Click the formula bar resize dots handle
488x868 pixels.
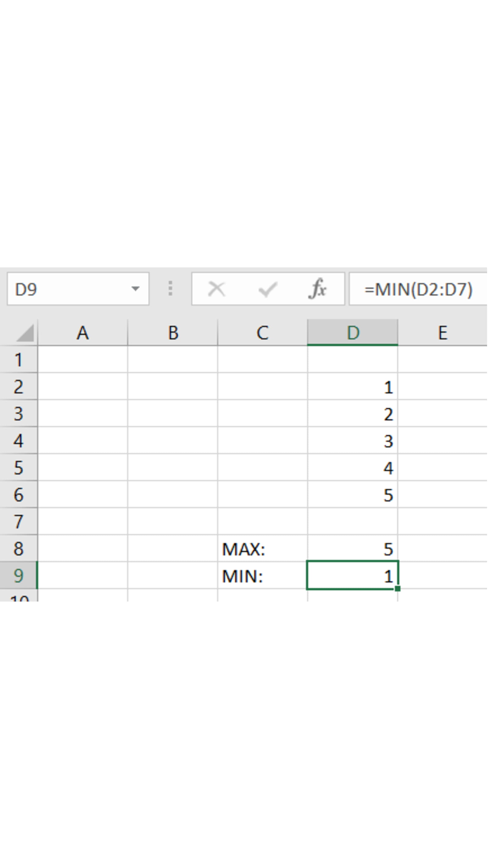point(170,289)
